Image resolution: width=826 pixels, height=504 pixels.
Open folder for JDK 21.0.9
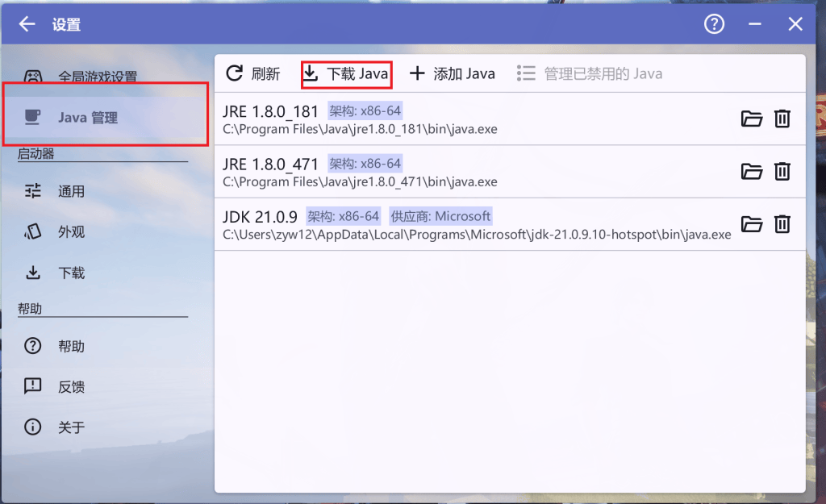tap(751, 224)
